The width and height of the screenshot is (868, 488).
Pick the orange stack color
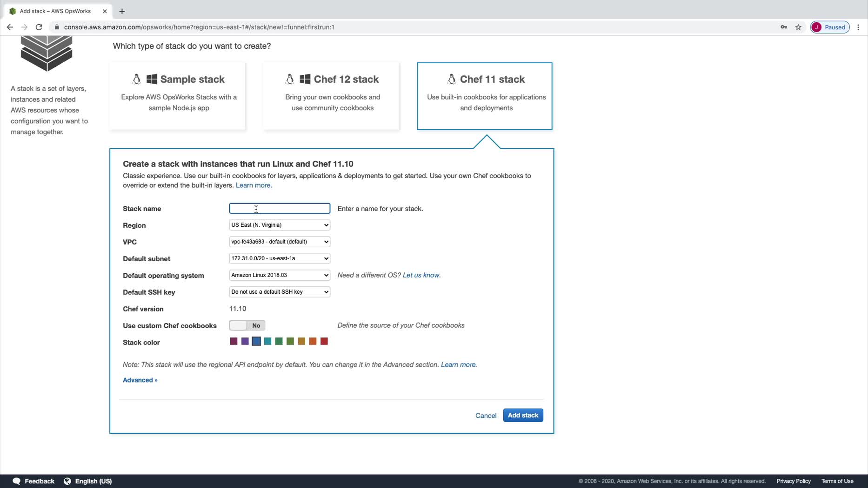(x=313, y=342)
